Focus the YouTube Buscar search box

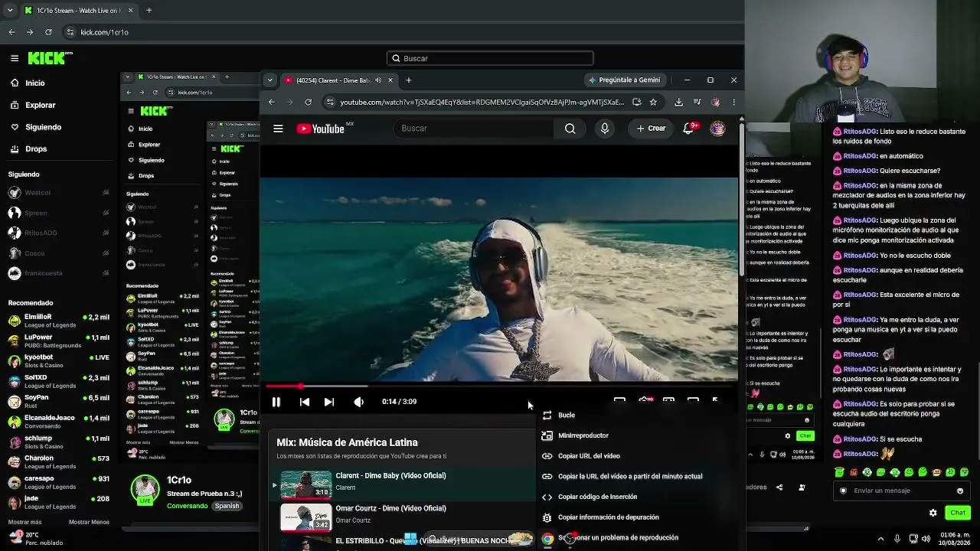click(475, 129)
